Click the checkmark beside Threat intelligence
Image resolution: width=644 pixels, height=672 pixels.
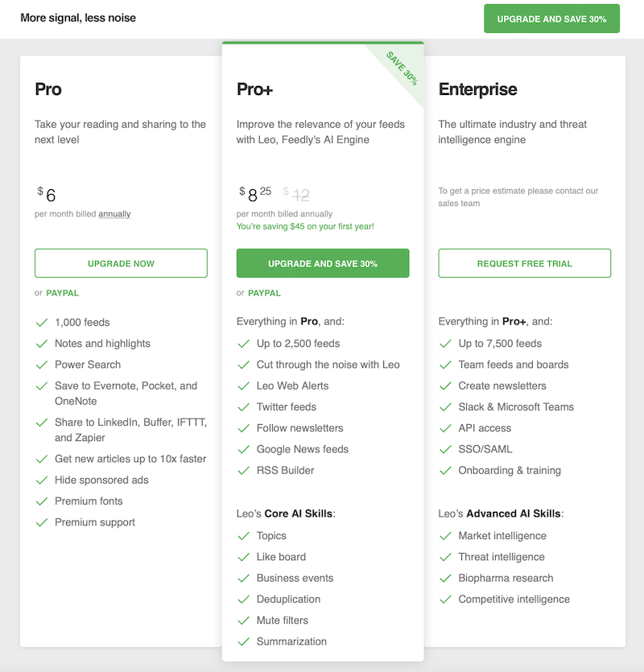point(445,557)
